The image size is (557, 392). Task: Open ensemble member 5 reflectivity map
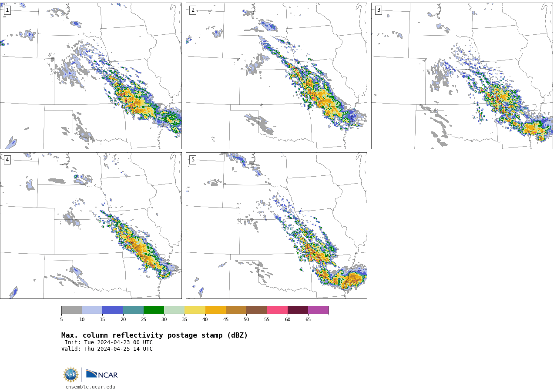[276, 225]
